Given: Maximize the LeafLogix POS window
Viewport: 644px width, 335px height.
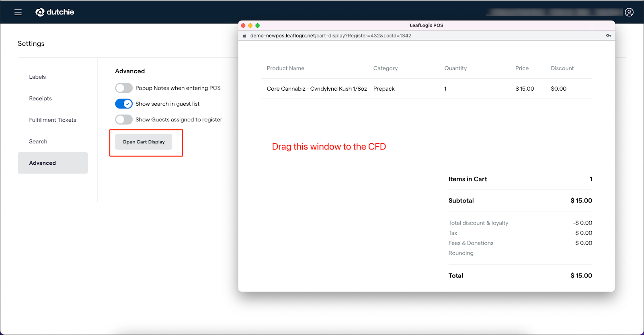Looking at the screenshot, I should pos(258,25).
